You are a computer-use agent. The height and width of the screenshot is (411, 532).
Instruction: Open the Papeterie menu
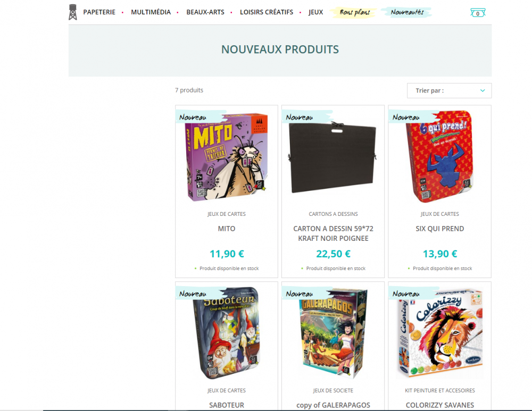click(99, 12)
